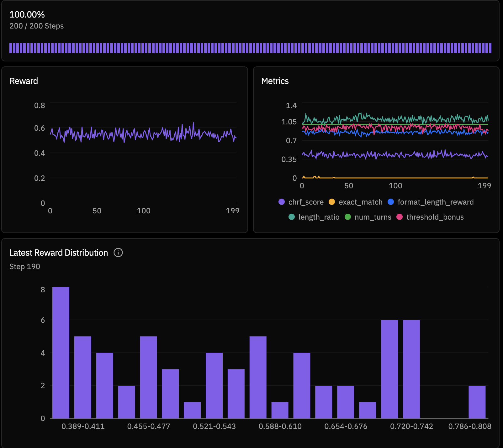The image size is (503, 448).
Task: Click the Step 190 label
Action: point(24,267)
